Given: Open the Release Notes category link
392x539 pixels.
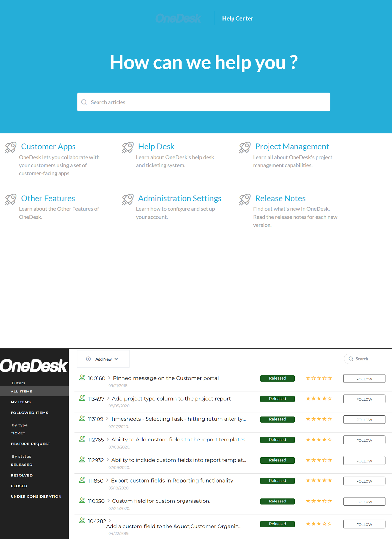Looking at the screenshot, I should 280,198.
